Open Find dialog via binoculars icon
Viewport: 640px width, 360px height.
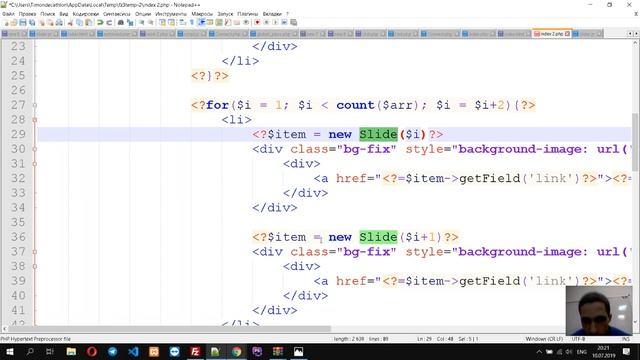coord(121,22)
